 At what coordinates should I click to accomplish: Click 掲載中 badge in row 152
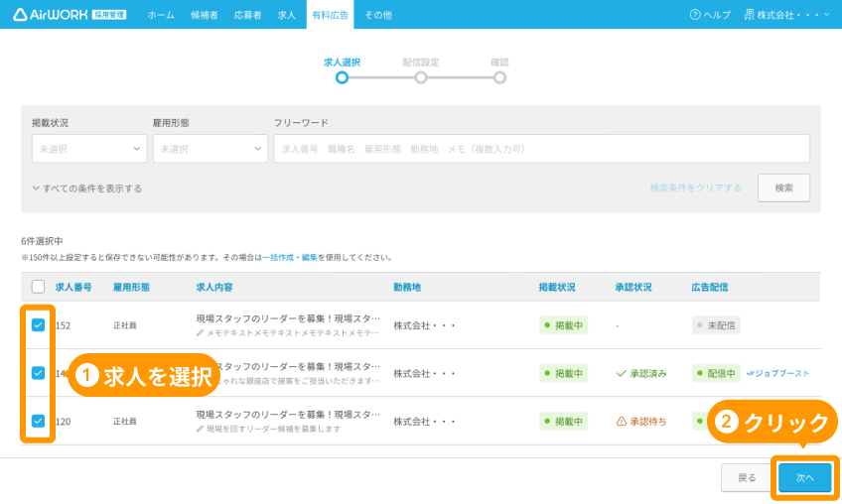click(563, 325)
